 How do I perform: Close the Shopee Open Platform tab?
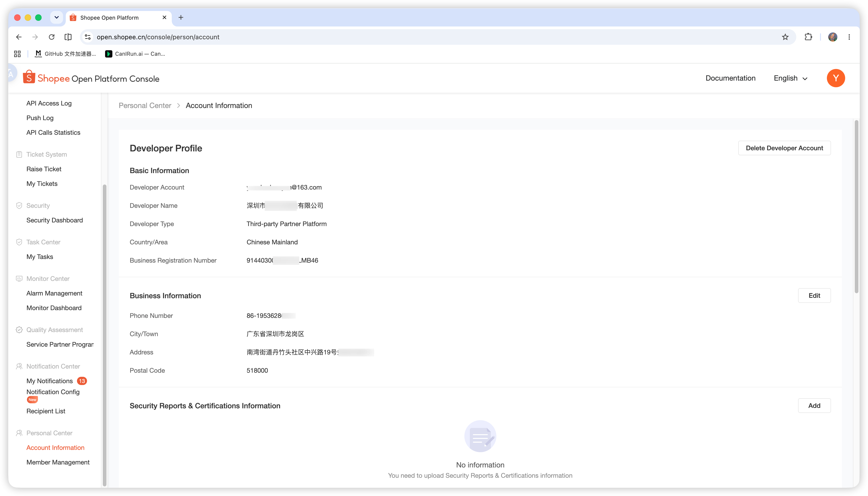164,17
